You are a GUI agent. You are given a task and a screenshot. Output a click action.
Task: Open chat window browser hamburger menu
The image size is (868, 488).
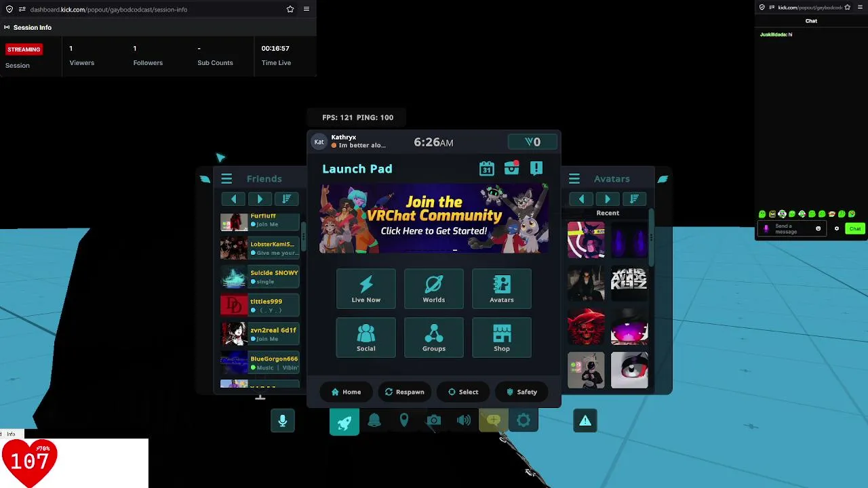(x=859, y=7)
